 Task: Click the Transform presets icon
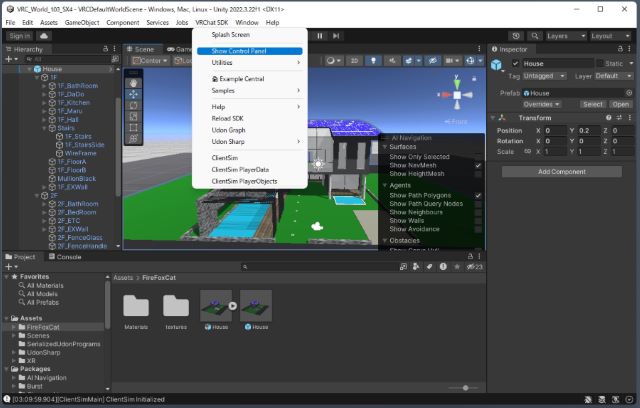point(619,118)
